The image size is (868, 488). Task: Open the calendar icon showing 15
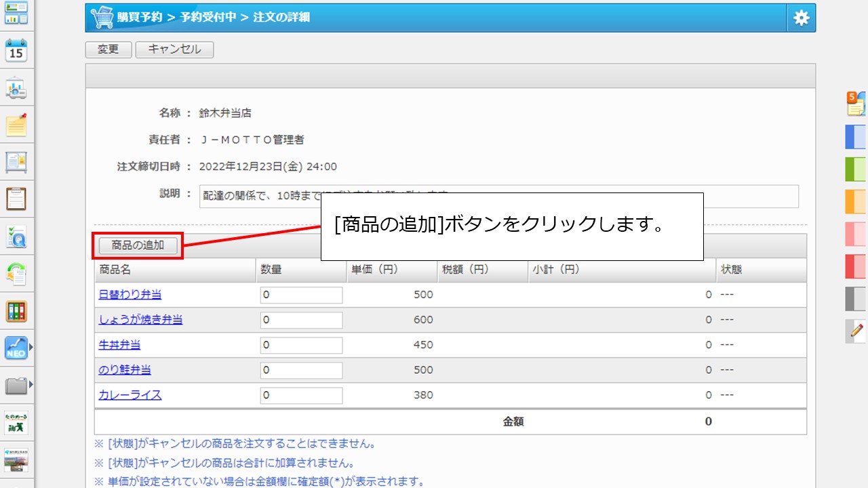pyautogui.click(x=16, y=51)
